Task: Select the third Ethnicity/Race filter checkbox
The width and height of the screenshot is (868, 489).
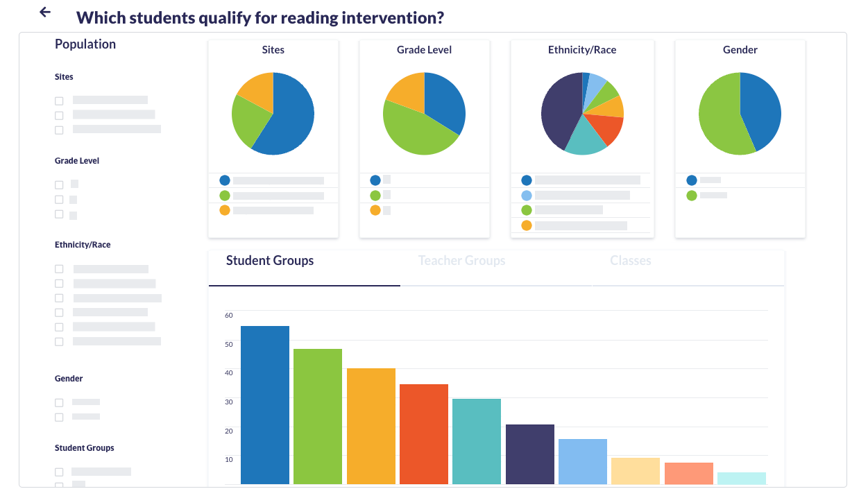Action: pos(59,298)
